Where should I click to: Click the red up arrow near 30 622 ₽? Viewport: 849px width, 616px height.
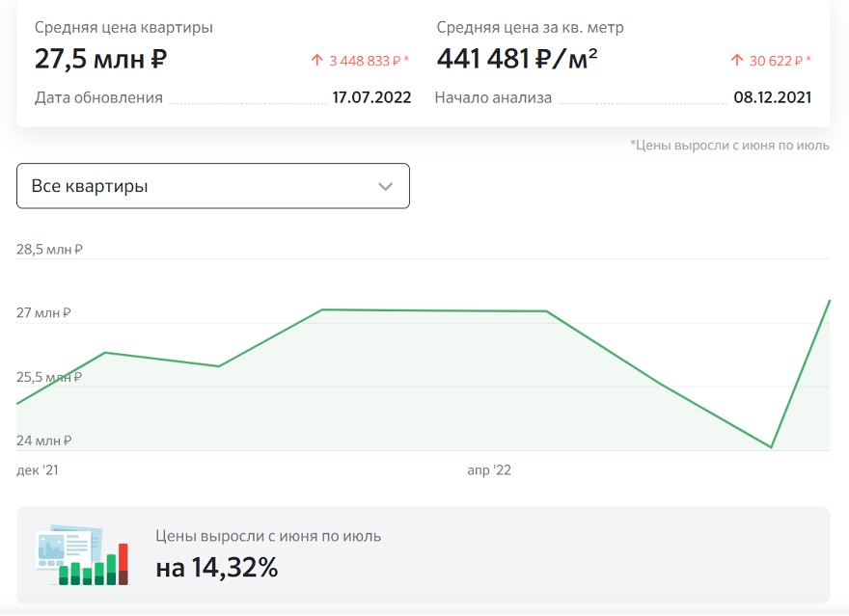(x=736, y=60)
